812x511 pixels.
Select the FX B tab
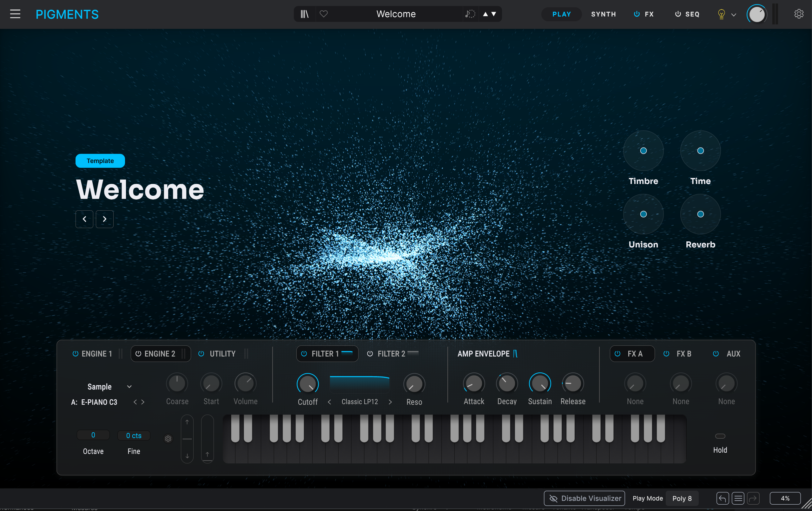pyautogui.click(x=683, y=354)
